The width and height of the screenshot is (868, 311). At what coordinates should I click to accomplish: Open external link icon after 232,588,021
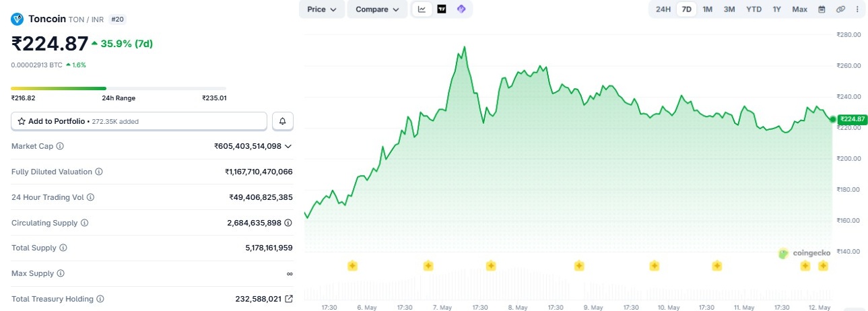click(x=289, y=299)
